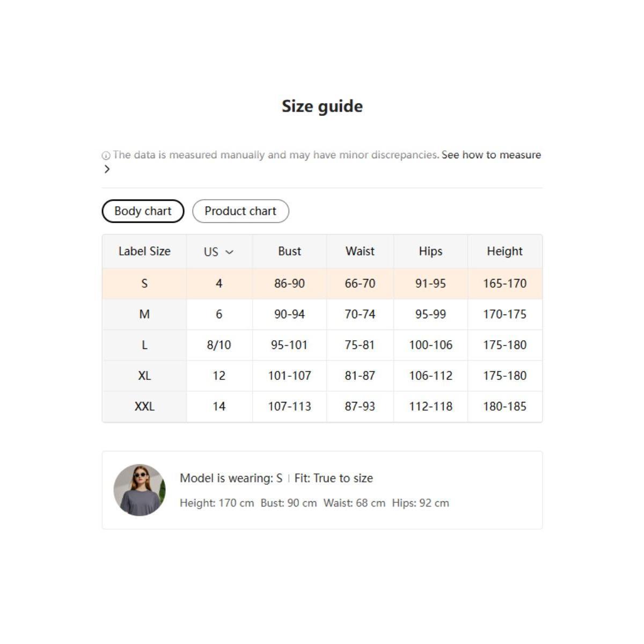This screenshot has width=644, height=644.
Task: Click the Model is wearing: S text
Action: pyautogui.click(x=231, y=478)
